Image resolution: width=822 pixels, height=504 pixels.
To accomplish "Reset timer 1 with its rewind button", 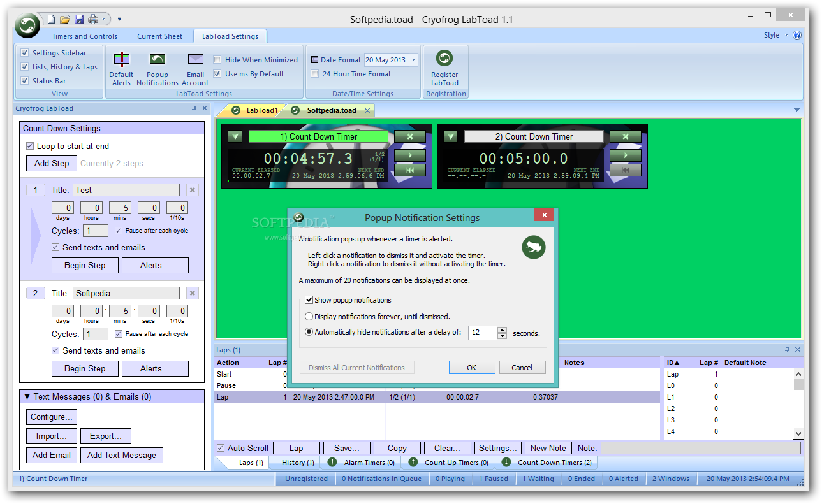I will click(410, 170).
